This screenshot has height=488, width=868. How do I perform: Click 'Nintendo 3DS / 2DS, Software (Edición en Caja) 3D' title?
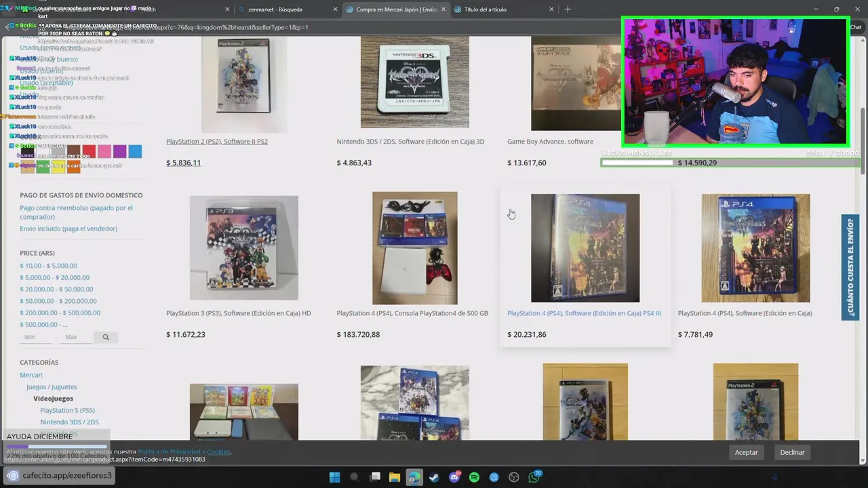[x=410, y=142]
